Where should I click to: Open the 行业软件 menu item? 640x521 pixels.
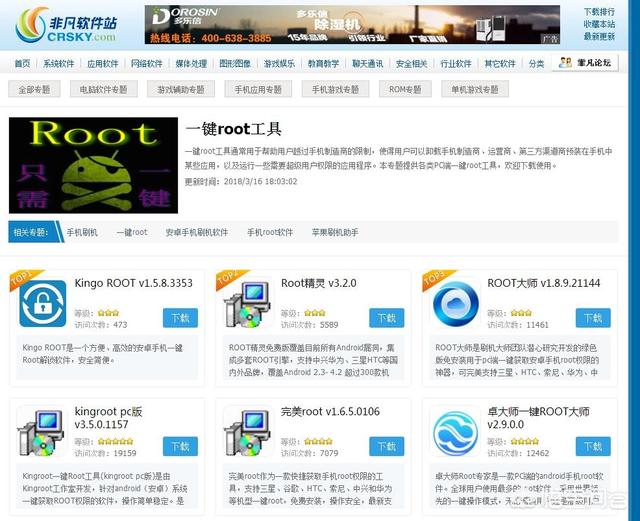pos(456,64)
